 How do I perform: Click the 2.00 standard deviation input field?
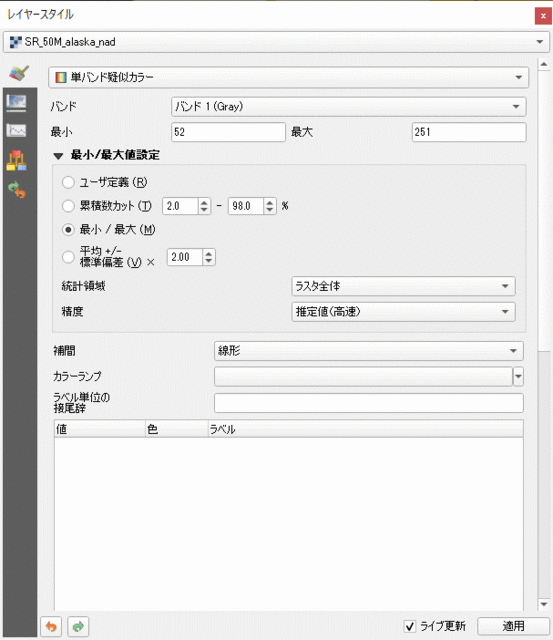pos(185,257)
